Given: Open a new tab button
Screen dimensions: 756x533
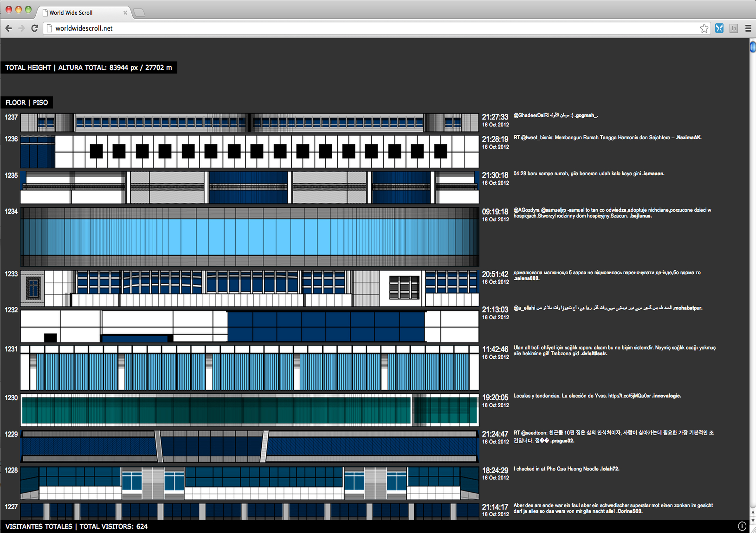Looking at the screenshot, I should tap(139, 13).
